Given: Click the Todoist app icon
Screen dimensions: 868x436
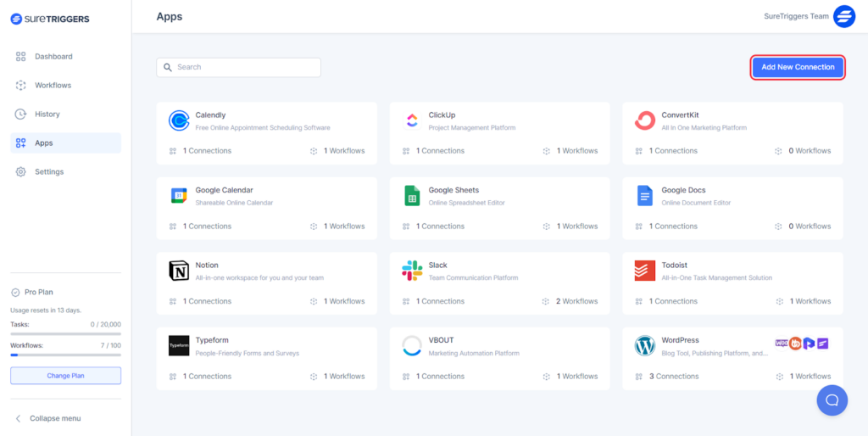Looking at the screenshot, I should [645, 271].
